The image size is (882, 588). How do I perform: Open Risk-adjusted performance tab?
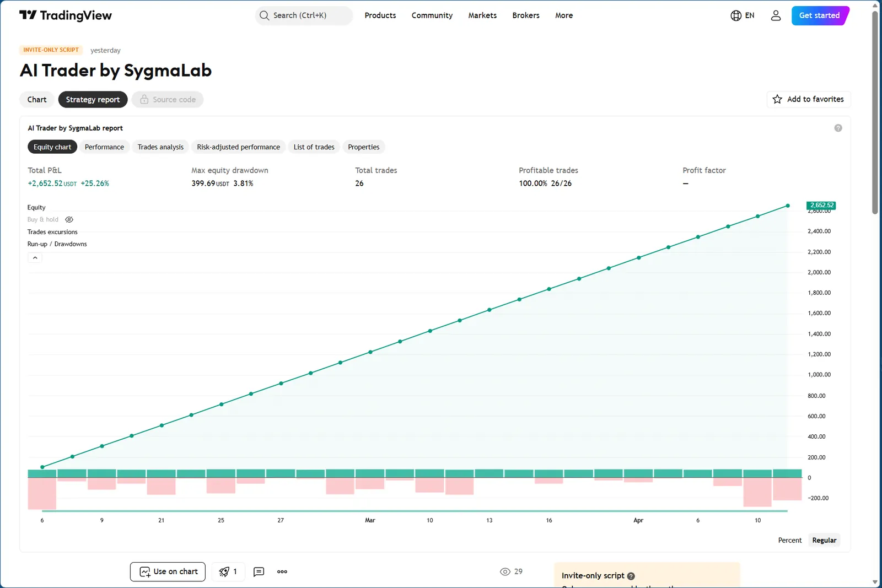pos(238,147)
